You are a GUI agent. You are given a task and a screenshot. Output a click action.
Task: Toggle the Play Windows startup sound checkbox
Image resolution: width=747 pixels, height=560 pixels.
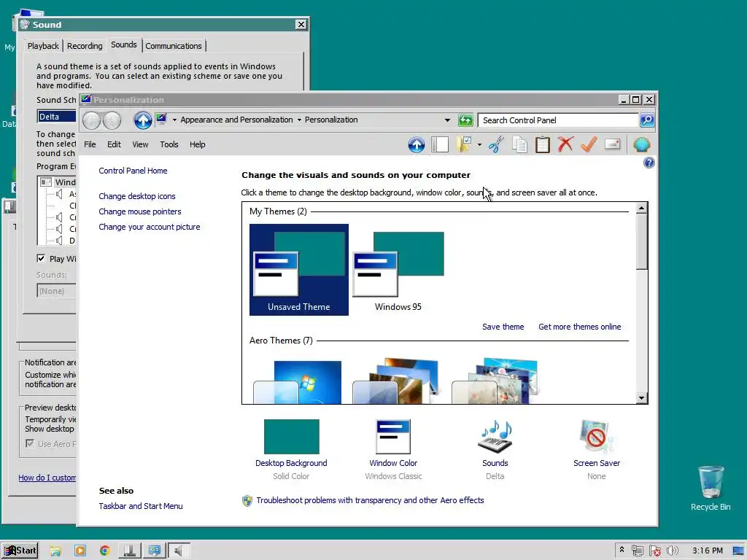41,258
